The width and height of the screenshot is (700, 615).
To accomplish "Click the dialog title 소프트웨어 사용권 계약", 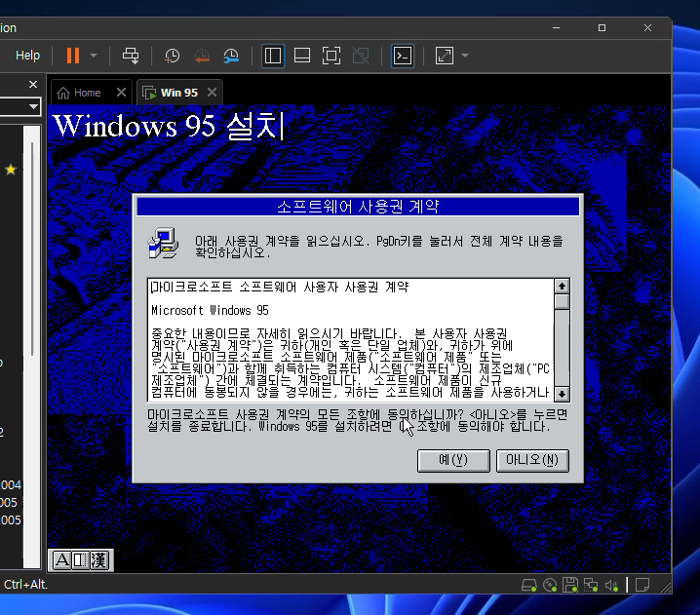I will pos(358,207).
